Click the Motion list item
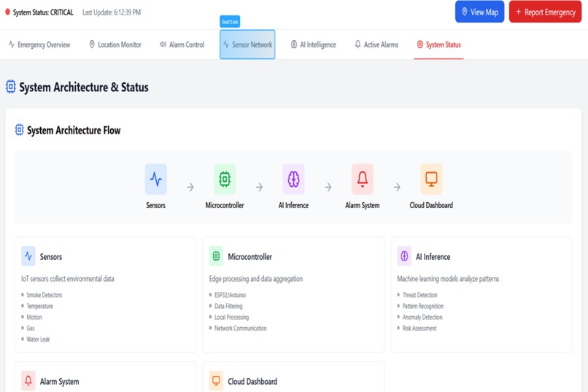The width and height of the screenshot is (588, 392). pos(31,317)
